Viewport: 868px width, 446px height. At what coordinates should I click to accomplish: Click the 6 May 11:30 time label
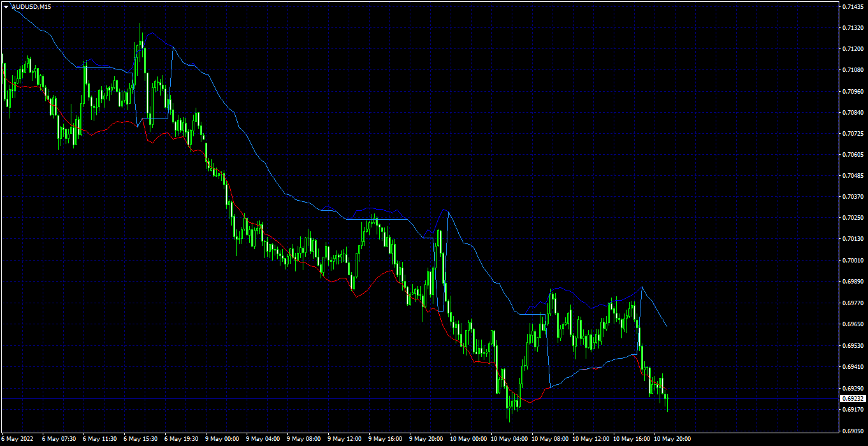(99, 438)
